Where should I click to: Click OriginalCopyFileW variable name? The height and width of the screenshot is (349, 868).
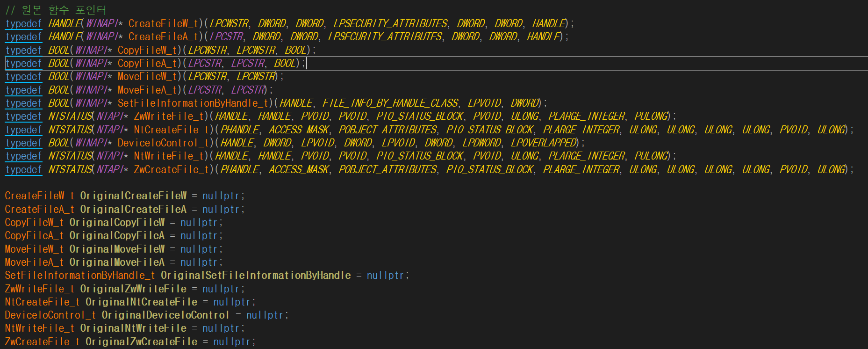(x=117, y=222)
